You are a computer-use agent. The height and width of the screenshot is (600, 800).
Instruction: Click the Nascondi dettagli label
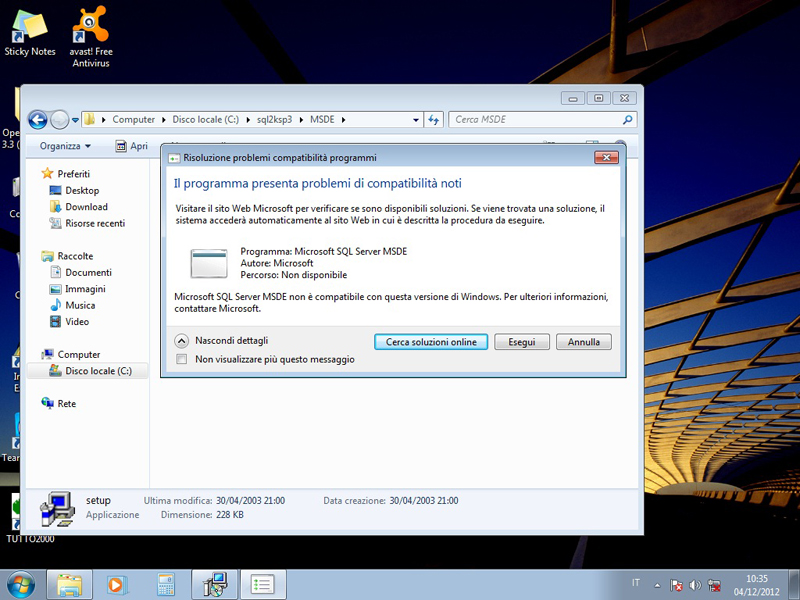click(232, 341)
